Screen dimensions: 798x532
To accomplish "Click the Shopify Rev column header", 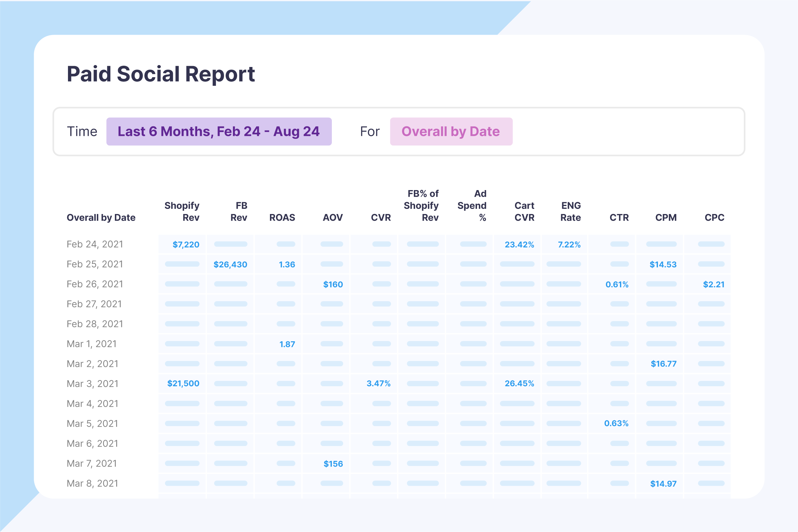I will [182, 211].
